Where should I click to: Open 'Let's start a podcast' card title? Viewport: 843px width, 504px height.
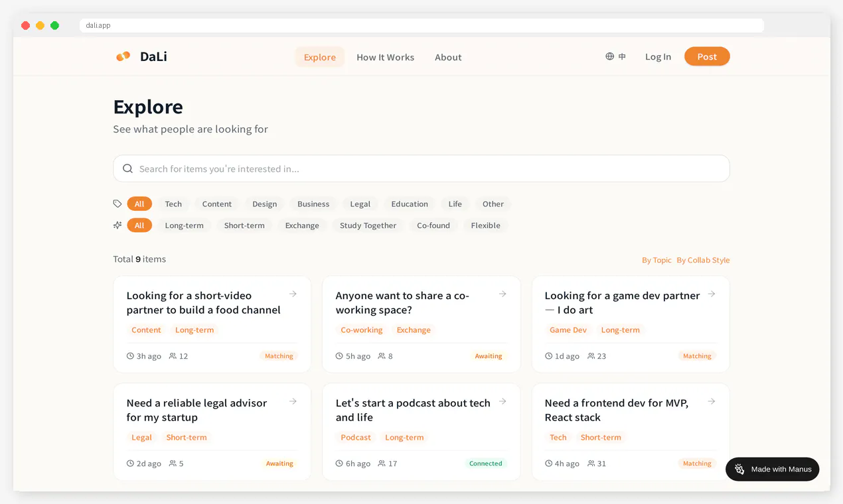(413, 410)
